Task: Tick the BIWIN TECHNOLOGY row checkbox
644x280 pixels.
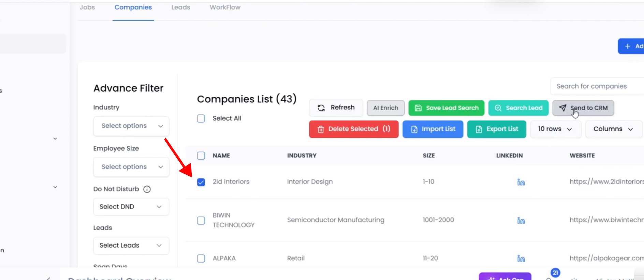Action: [x=201, y=220]
